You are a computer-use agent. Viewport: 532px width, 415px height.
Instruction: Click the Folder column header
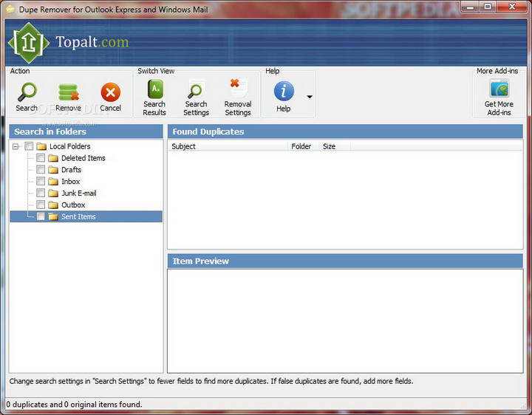pyautogui.click(x=303, y=146)
